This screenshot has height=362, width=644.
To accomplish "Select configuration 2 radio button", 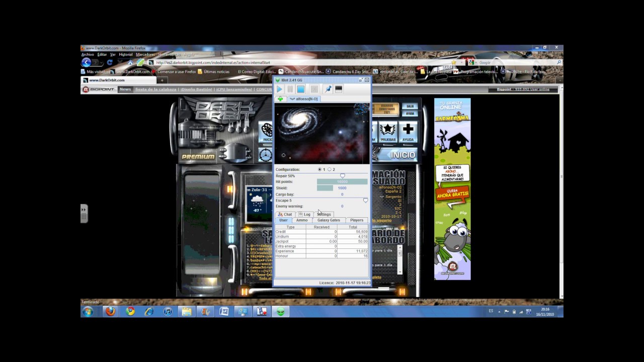I will coord(330,169).
